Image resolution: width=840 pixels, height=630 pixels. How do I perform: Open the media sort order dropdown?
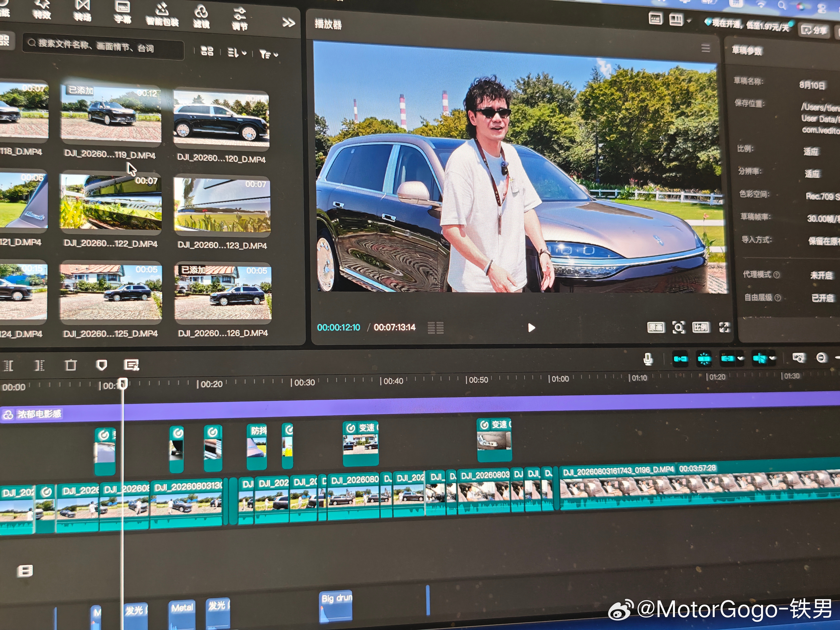click(237, 53)
